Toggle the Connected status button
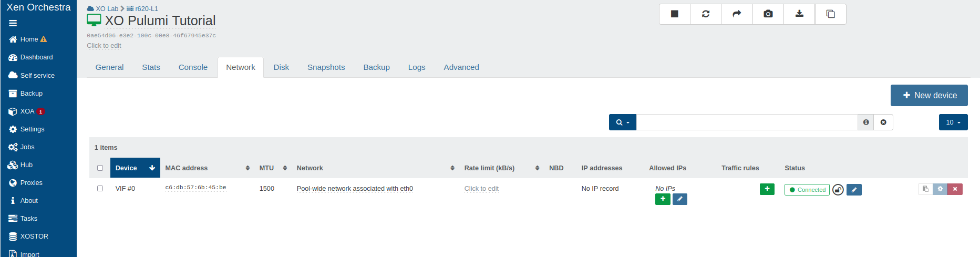The width and height of the screenshot is (980, 257). 807,190
